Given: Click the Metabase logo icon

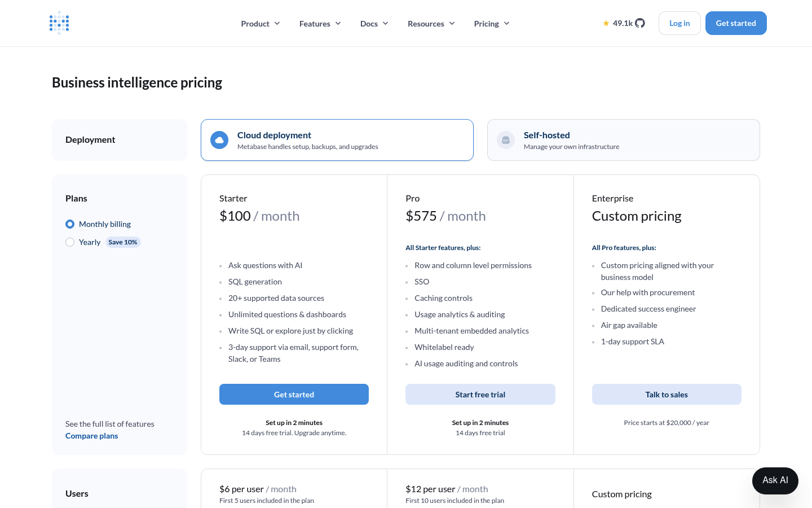Looking at the screenshot, I should point(59,23).
